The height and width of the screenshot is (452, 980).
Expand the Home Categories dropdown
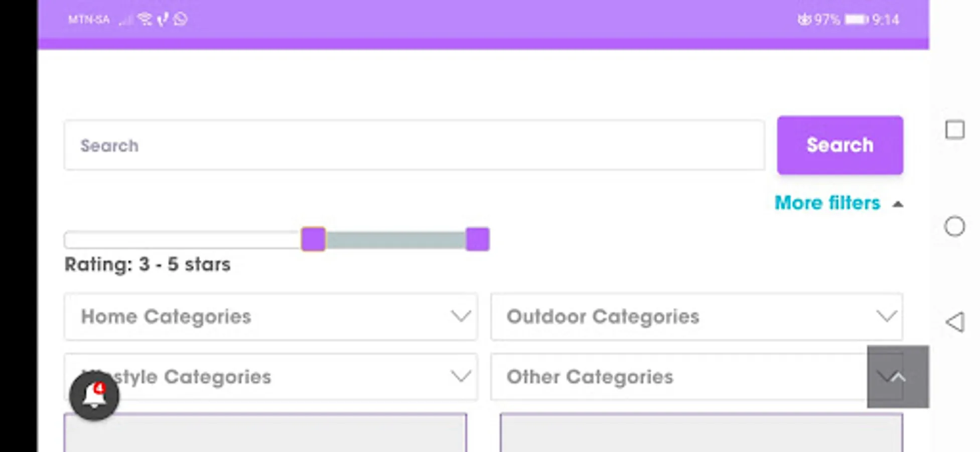[x=270, y=316]
